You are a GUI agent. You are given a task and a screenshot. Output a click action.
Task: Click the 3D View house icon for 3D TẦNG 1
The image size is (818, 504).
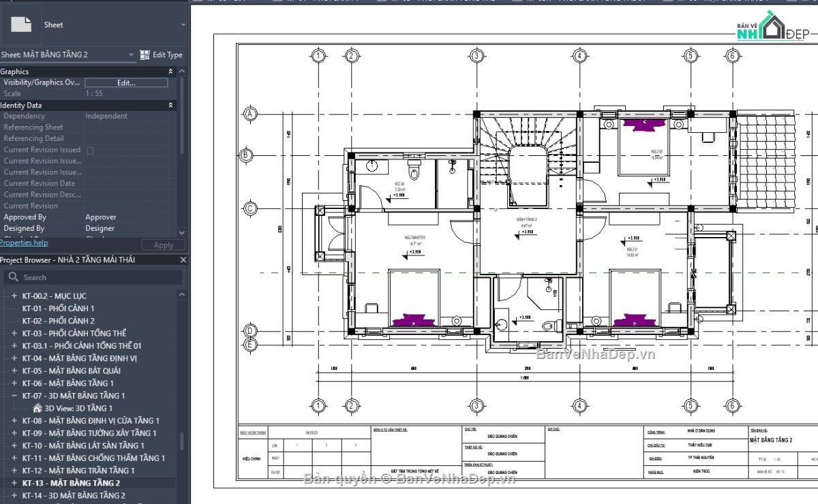tap(37, 408)
